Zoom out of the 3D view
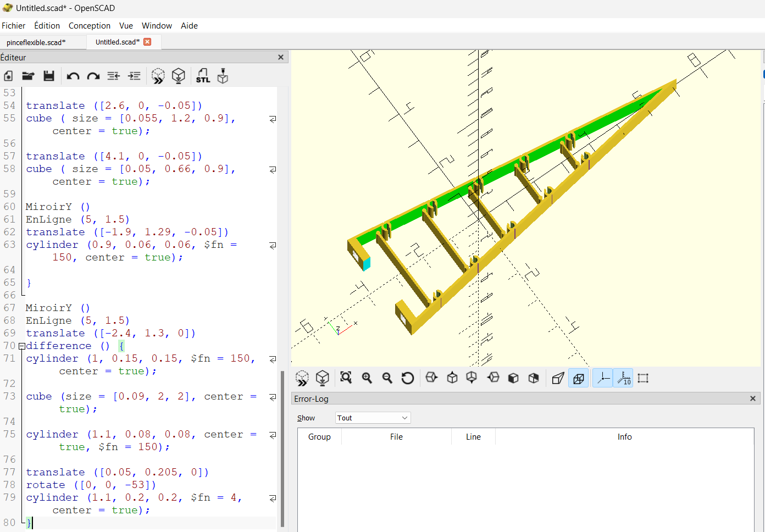The image size is (765, 532). tap(387, 378)
